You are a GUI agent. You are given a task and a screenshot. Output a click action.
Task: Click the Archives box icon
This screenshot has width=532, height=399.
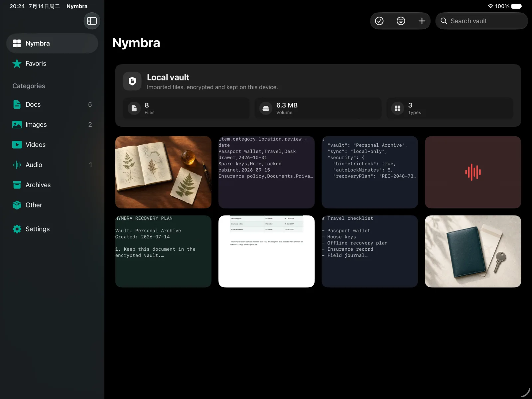coord(17,185)
